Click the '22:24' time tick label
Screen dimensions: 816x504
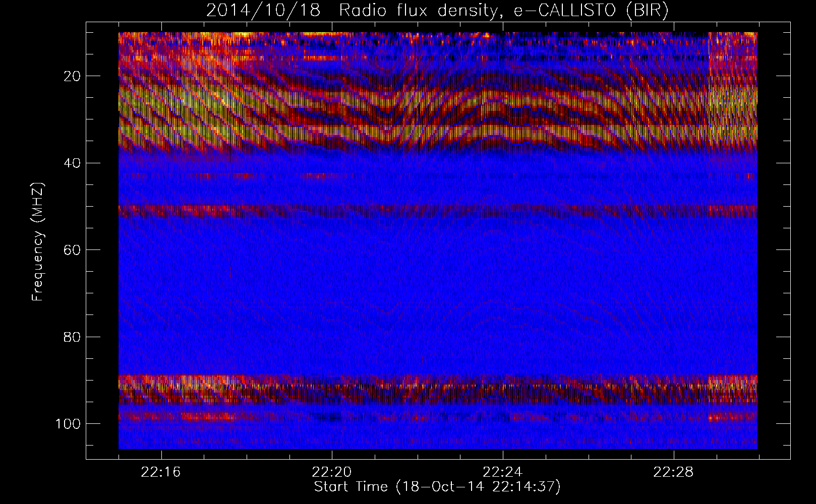click(503, 472)
